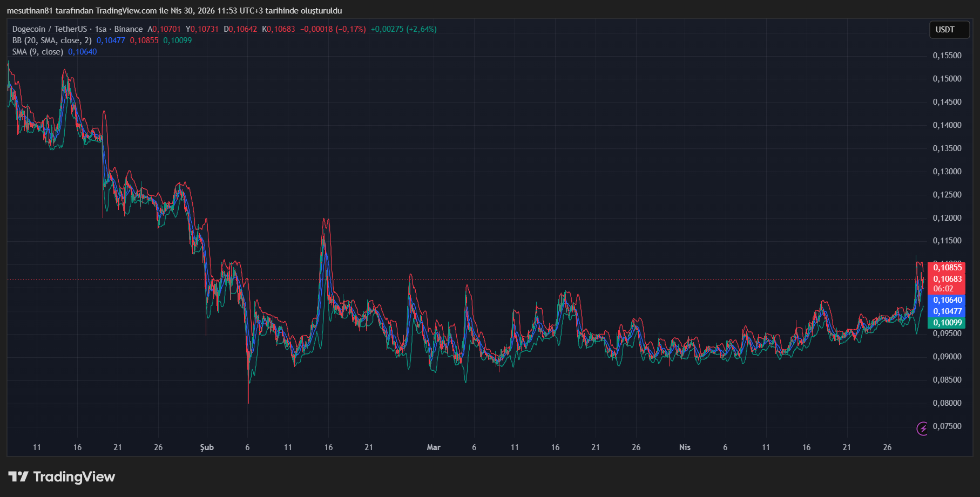Select the Nis label on the time axis
980x497 pixels.
click(x=684, y=447)
